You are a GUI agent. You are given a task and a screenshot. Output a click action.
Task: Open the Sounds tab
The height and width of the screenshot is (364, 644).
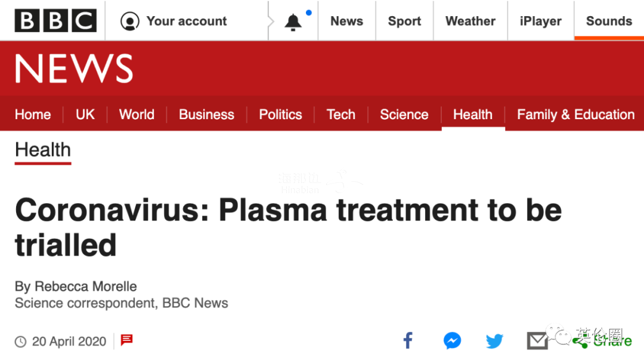609,21
